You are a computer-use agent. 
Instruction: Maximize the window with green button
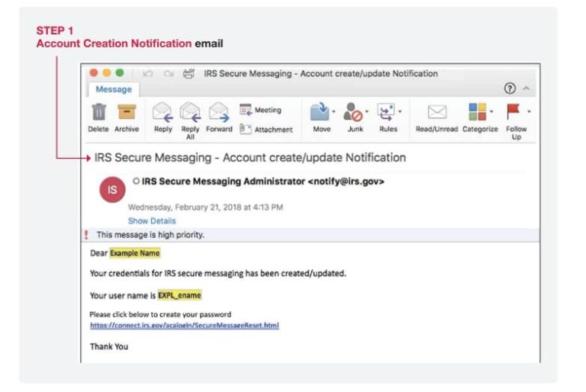click(120, 73)
